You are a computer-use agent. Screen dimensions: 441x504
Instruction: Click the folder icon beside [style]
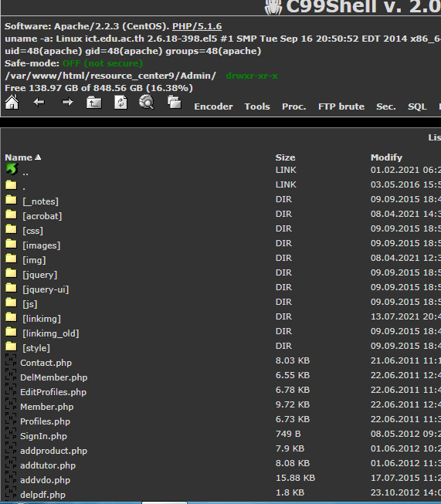[x=11, y=347]
